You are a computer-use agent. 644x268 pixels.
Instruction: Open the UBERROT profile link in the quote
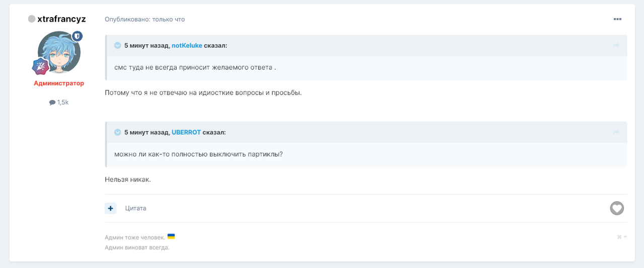186,132
